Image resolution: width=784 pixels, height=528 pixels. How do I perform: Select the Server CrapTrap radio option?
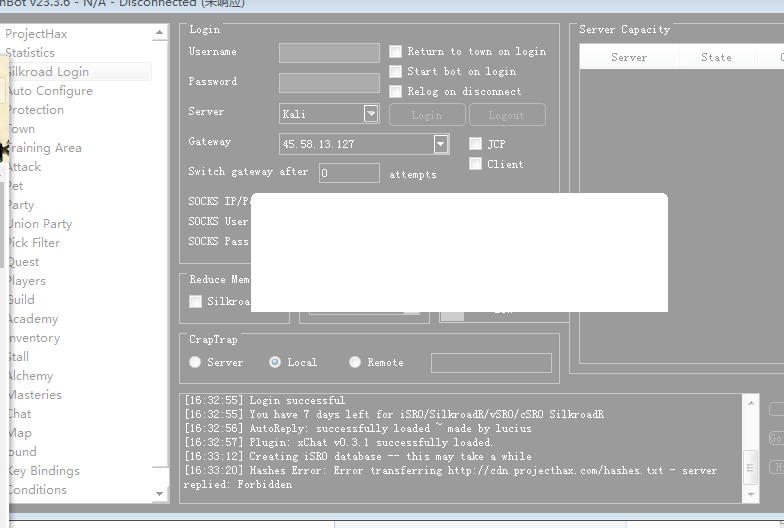(x=196, y=363)
